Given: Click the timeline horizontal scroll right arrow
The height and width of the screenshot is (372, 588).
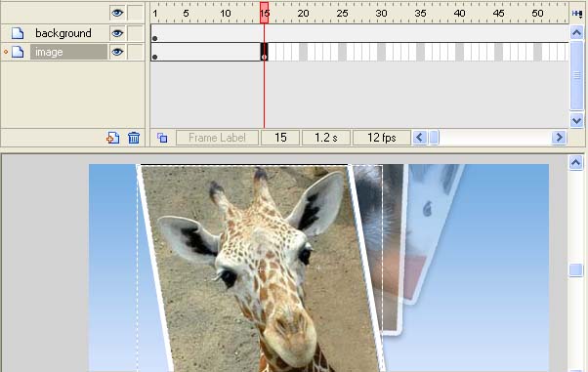Looking at the screenshot, I should click(559, 138).
